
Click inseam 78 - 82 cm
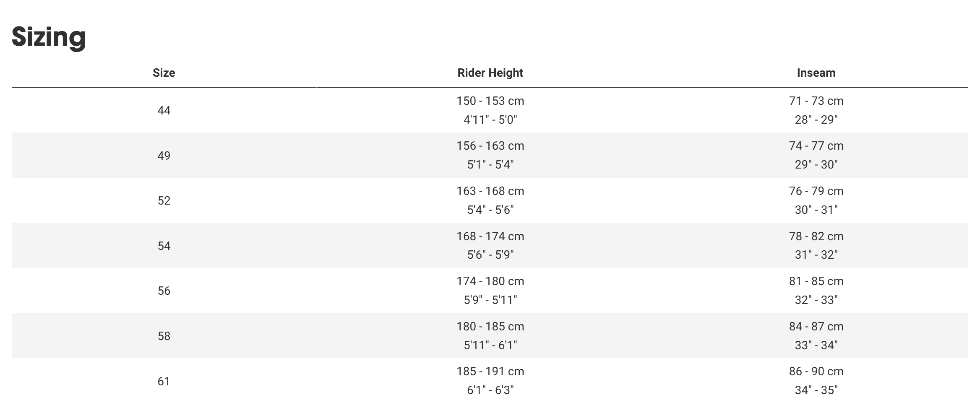pyautogui.click(x=816, y=236)
